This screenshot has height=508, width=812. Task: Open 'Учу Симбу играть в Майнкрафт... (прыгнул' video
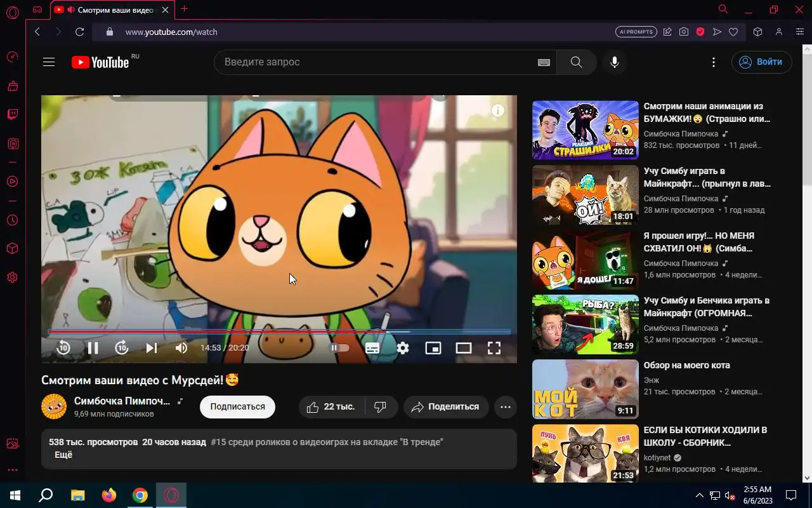pyautogui.click(x=707, y=177)
